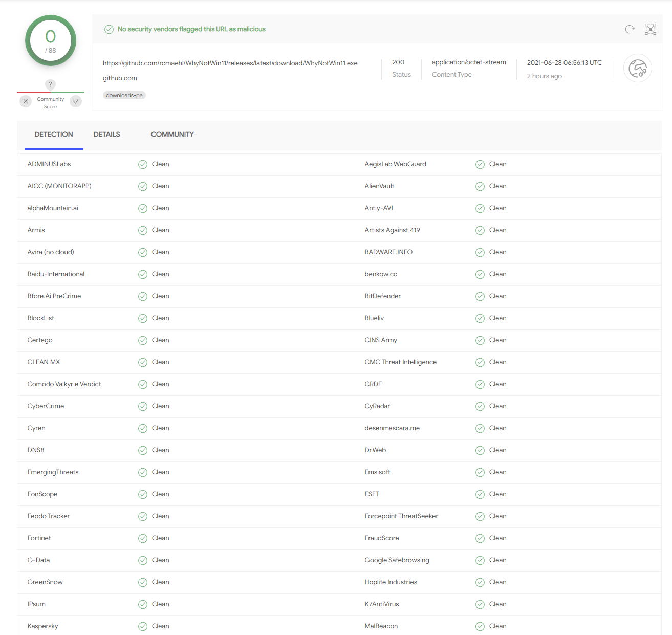Screen dimensions: 672x635
Task: Click the Forcepoint ThreatSeeker vendor name
Action: (401, 516)
